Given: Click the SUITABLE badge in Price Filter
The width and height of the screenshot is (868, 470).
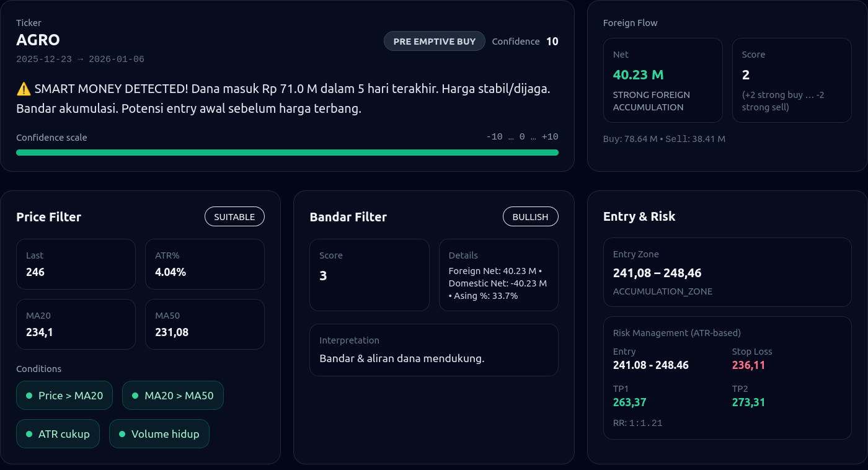Looking at the screenshot, I should (234, 217).
